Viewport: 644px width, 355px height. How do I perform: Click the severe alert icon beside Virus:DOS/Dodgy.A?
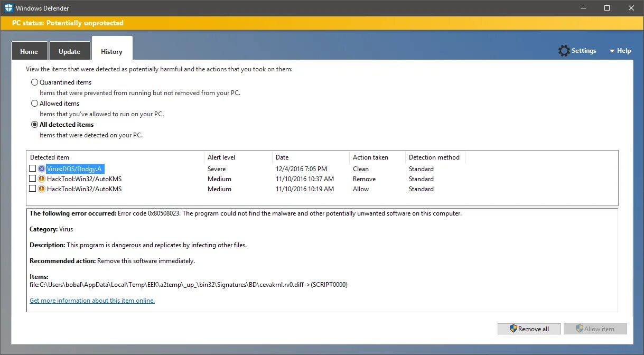coord(42,169)
